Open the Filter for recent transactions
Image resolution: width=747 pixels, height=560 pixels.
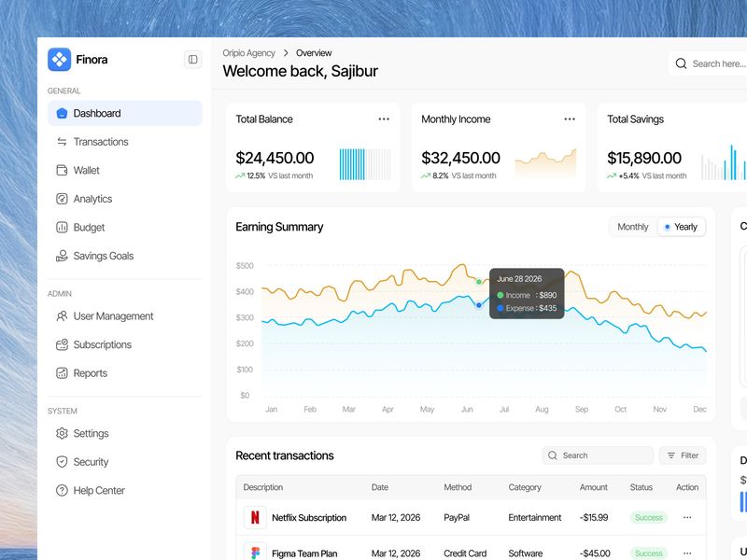[x=683, y=455]
